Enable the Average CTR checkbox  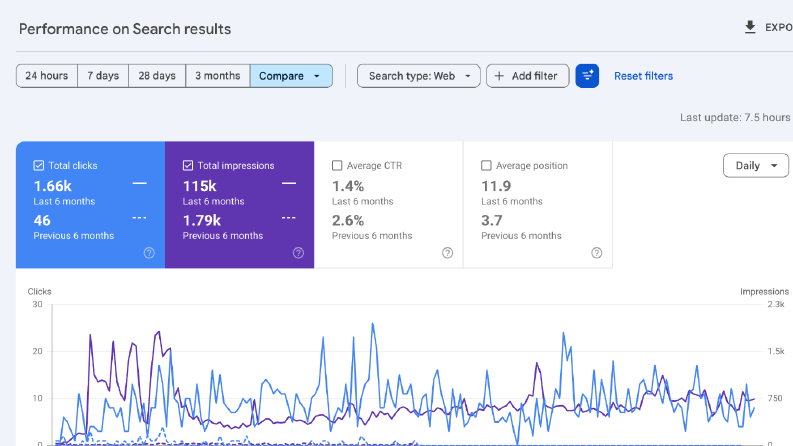[x=337, y=165]
